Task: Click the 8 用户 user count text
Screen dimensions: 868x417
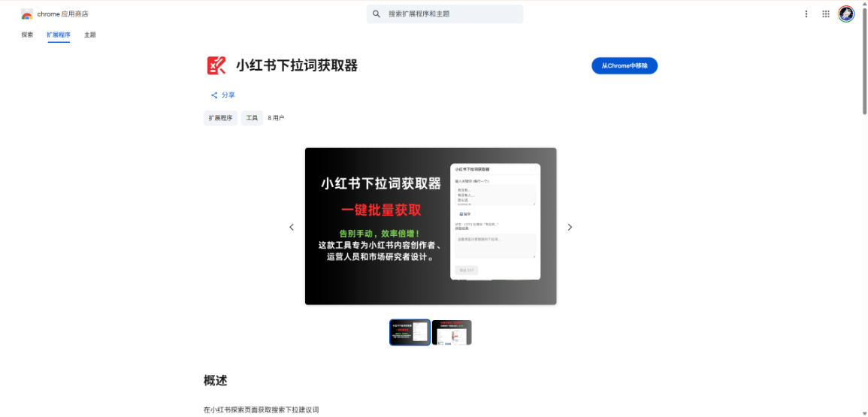Action: pyautogui.click(x=276, y=118)
